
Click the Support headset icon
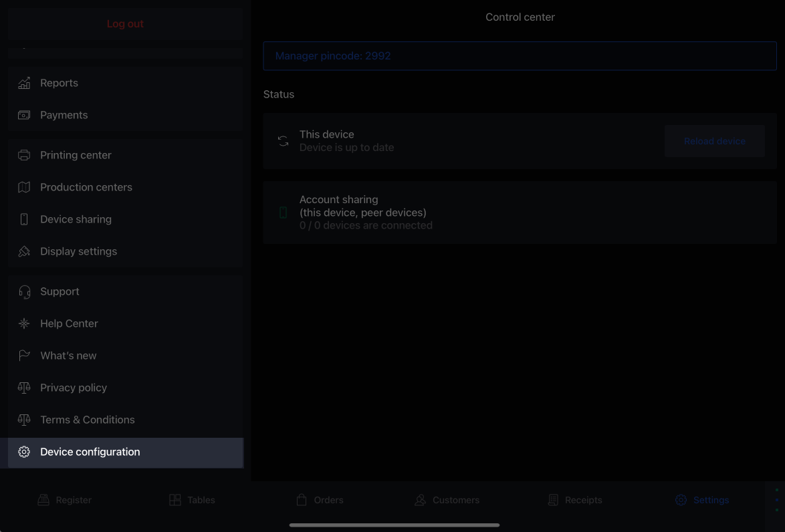(x=24, y=291)
